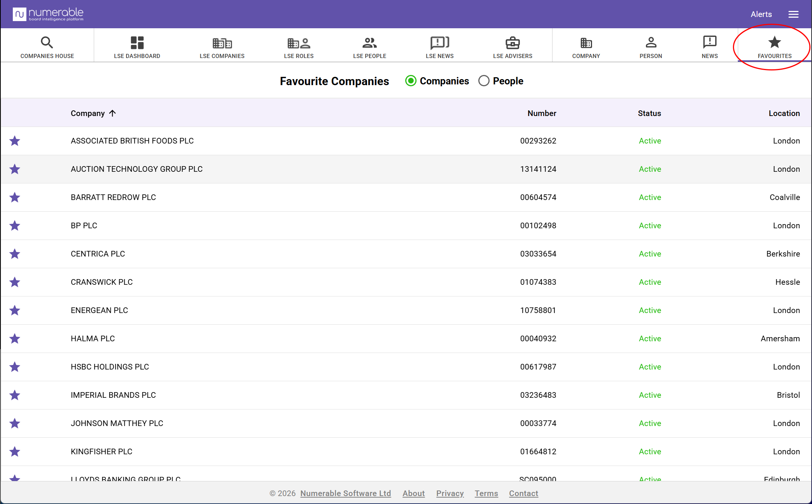Viewport: 812px width, 504px height.
Task: Open JOHNSON MATTHEY PLC company
Action: (x=117, y=423)
